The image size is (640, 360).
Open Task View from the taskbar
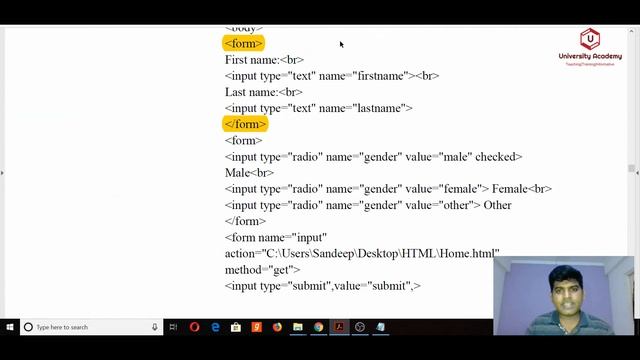pos(173,327)
